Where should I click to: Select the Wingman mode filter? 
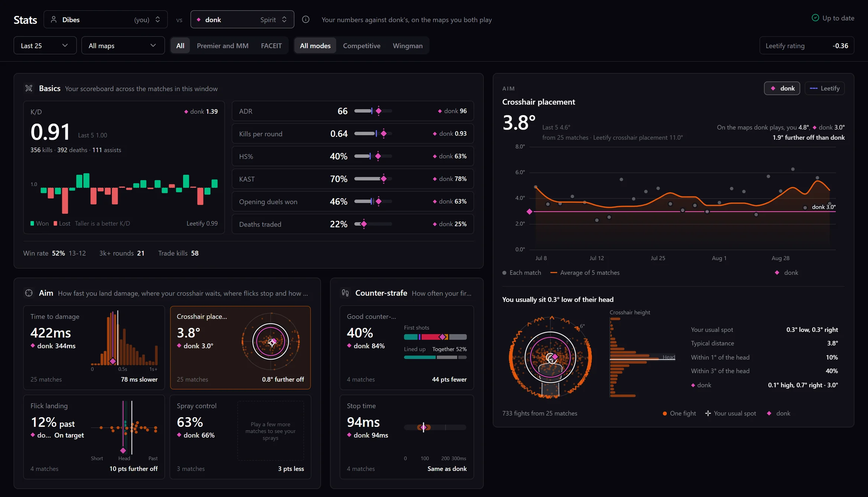[408, 46]
